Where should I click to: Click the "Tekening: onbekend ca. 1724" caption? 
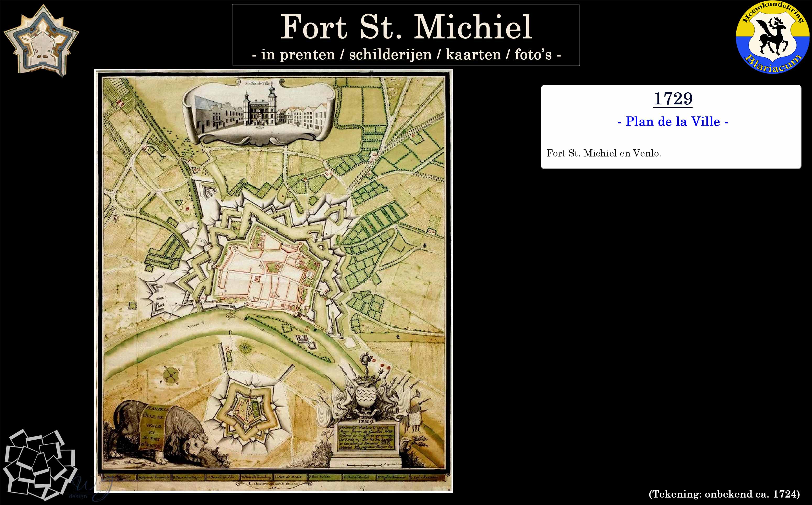pos(724,494)
